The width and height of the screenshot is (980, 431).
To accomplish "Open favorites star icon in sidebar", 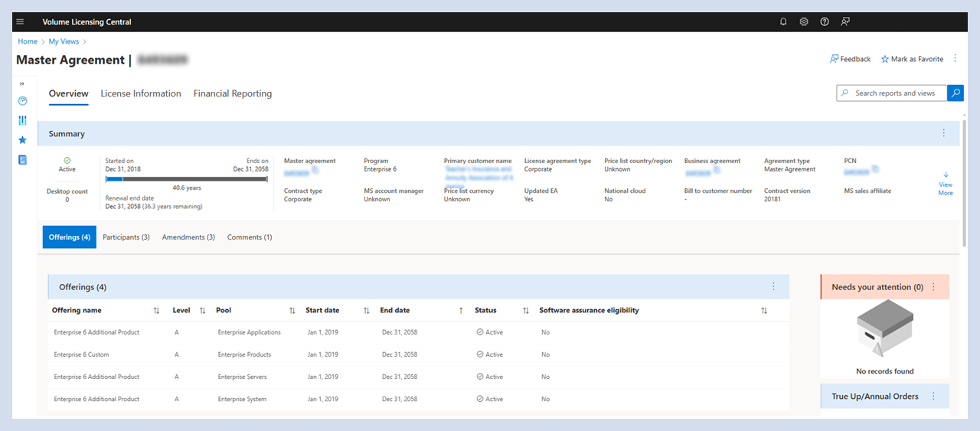I will [x=22, y=140].
